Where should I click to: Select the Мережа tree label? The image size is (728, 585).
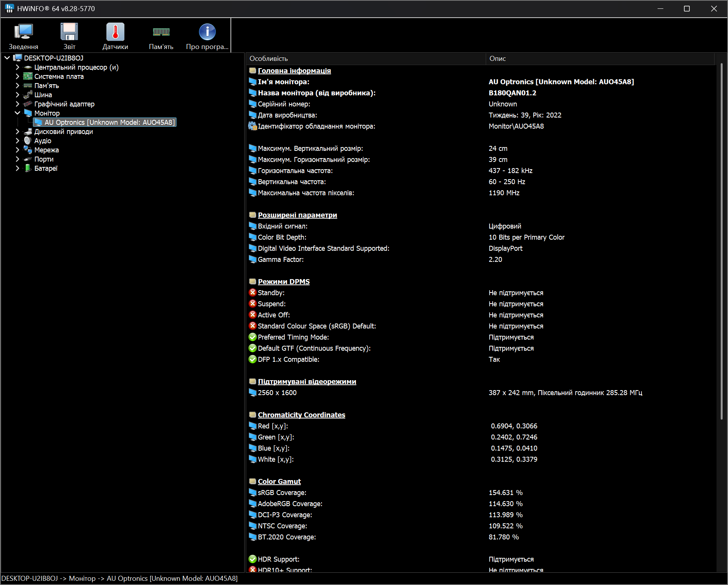click(47, 150)
